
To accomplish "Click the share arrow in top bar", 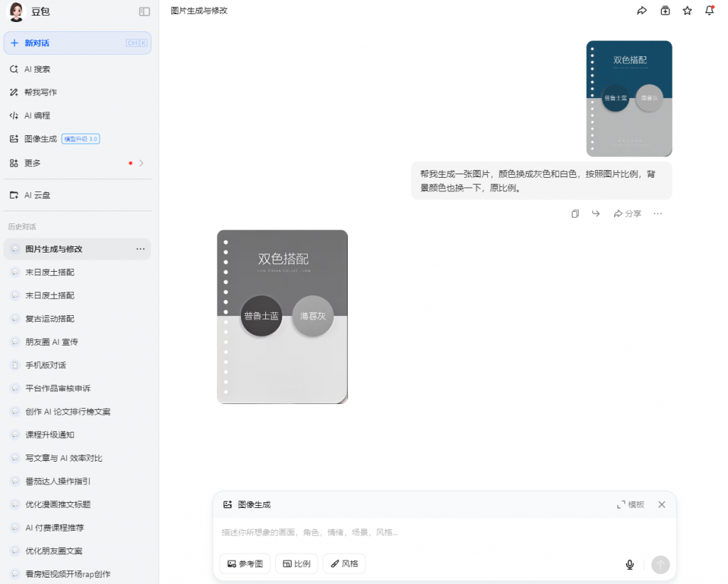I will pyautogui.click(x=642, y=11).
